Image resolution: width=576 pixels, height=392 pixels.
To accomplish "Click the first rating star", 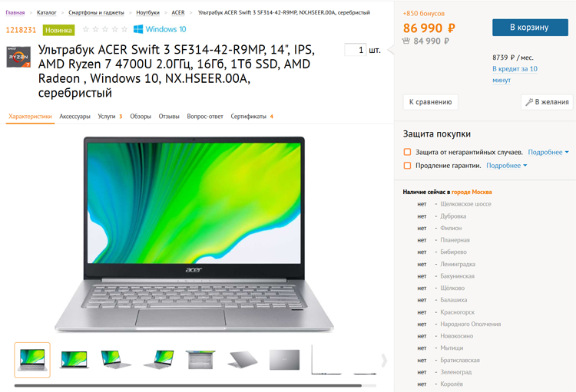I will tap(86, 29).
